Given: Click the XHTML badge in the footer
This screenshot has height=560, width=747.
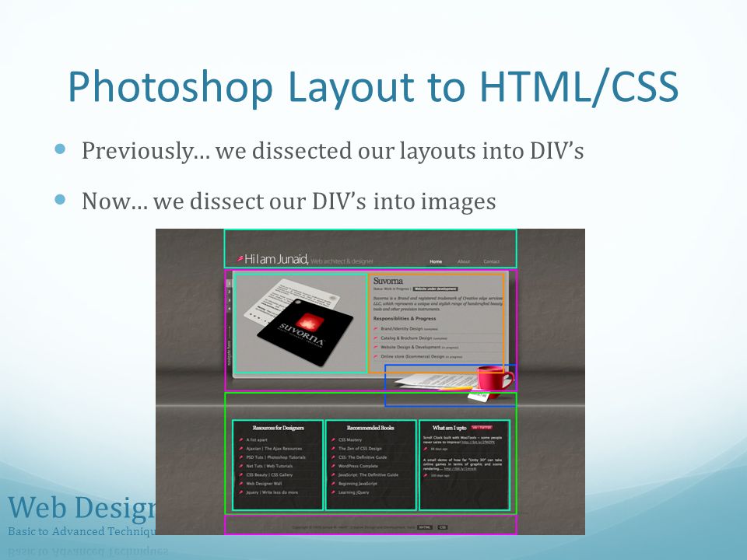Looking at the screenshot, I should [425, 527].
